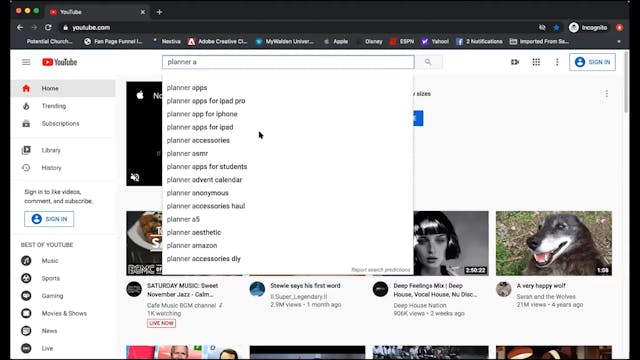Select the 'planner apps for ipad pro' suggestion

click(x=206, y=101)
